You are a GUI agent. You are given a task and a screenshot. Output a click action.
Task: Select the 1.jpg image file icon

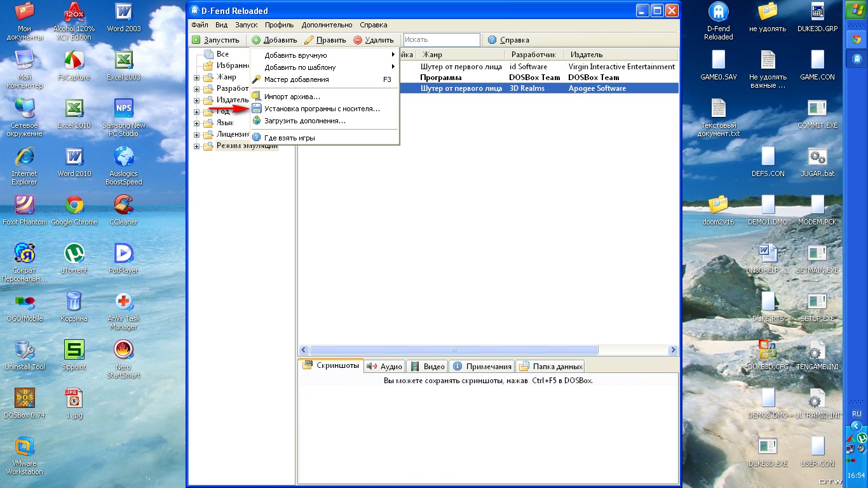(74, 403)
